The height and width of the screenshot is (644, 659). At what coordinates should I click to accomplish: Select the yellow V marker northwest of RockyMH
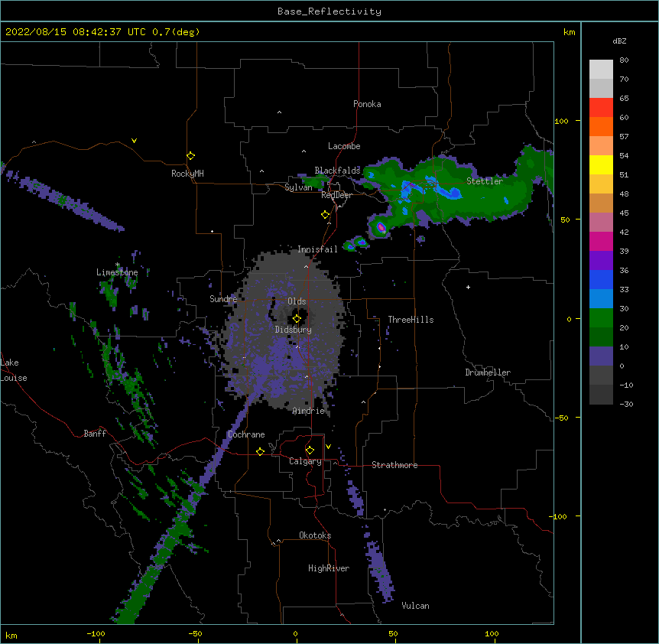[134, 141]
